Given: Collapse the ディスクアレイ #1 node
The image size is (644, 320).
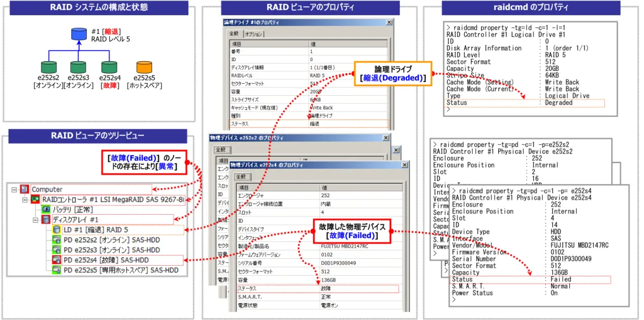Looking at the screenshot, I should (36, 220).
